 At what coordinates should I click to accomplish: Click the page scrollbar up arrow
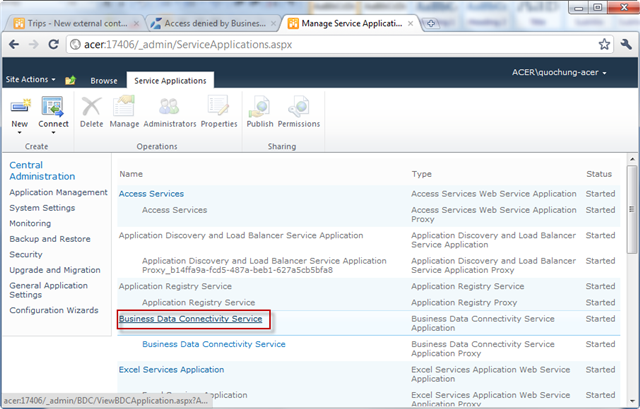(632, 159)
